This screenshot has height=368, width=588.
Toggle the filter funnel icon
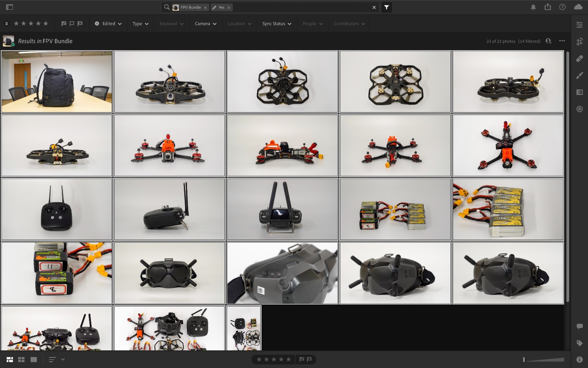(x=387, y=7)
